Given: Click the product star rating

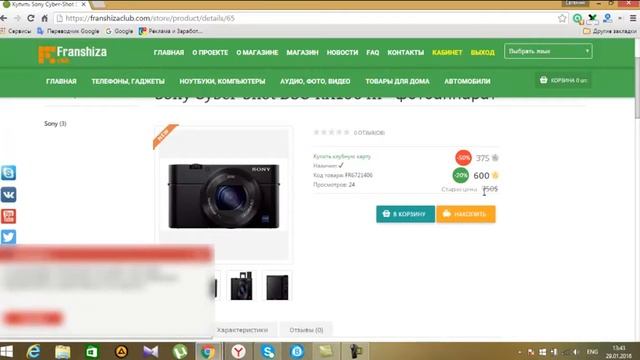Looking at the screenshot, I should click(331, 132).
